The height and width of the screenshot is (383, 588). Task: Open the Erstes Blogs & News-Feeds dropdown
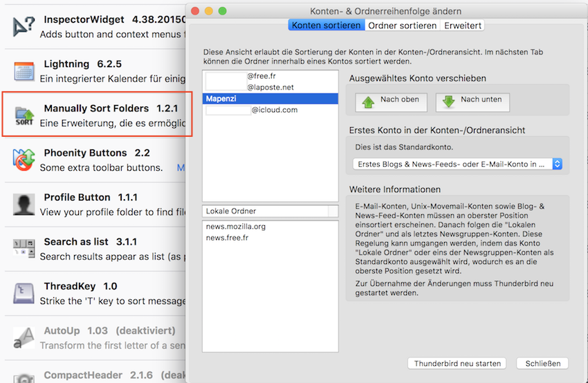coord(457,164)
